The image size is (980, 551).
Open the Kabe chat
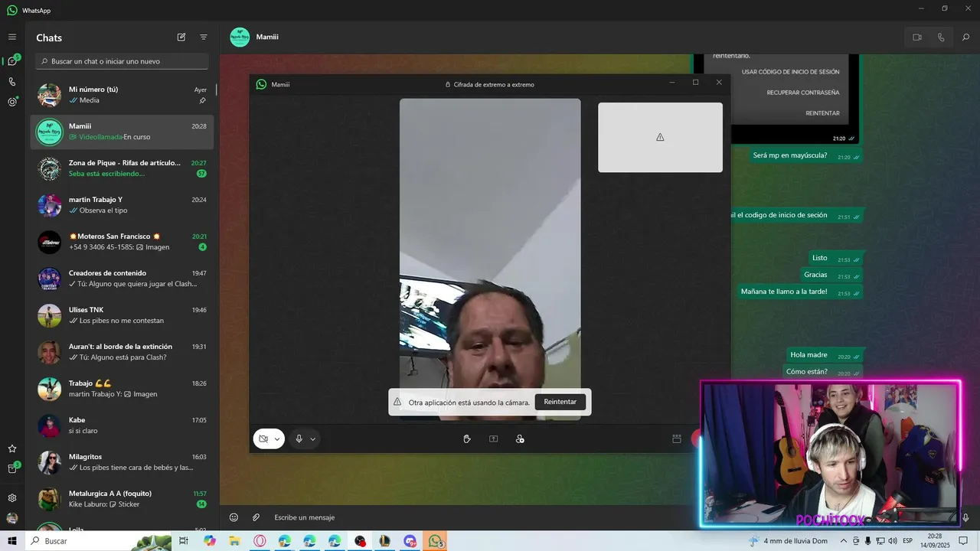(x=122, y=425)
